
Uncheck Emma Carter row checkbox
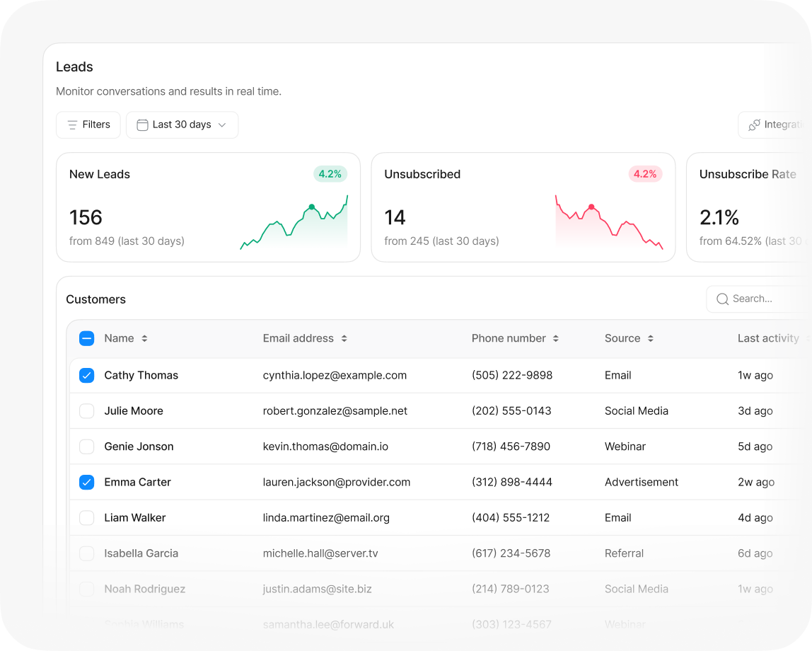coord(86,482)
